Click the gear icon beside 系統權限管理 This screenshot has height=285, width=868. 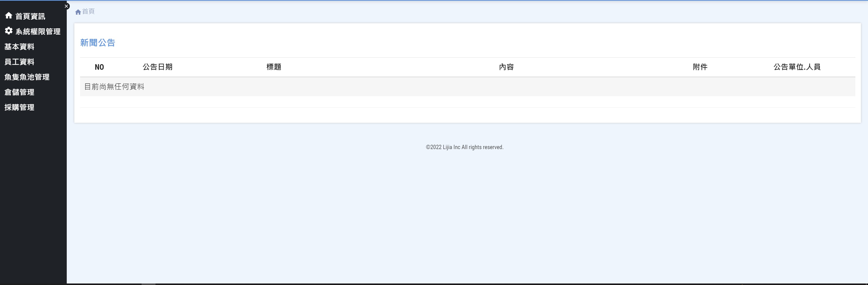pos(8,31)
